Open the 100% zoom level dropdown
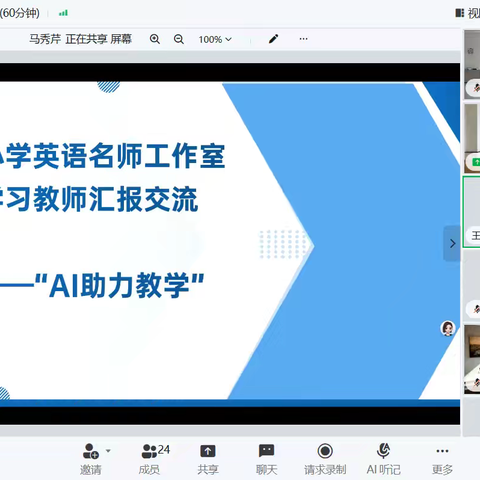This screenshot has height=480, width=480. click(215, 39)
